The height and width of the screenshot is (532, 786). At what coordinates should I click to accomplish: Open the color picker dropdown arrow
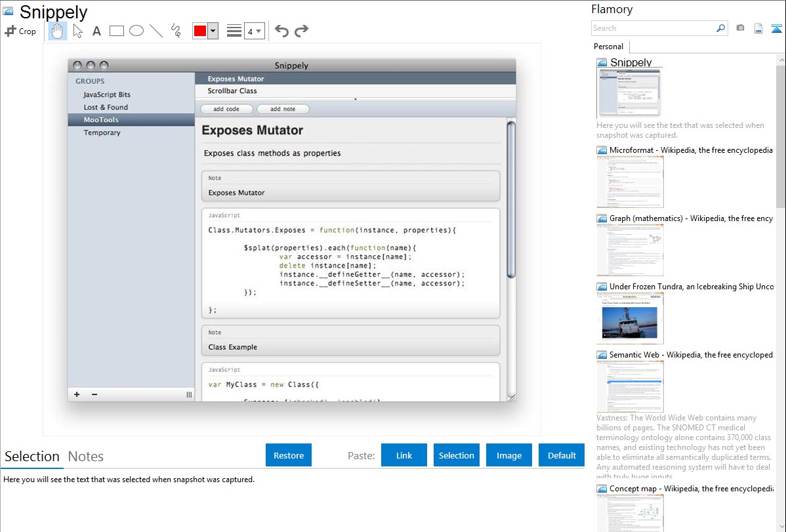pyautogui.click(x=213, y=31)
